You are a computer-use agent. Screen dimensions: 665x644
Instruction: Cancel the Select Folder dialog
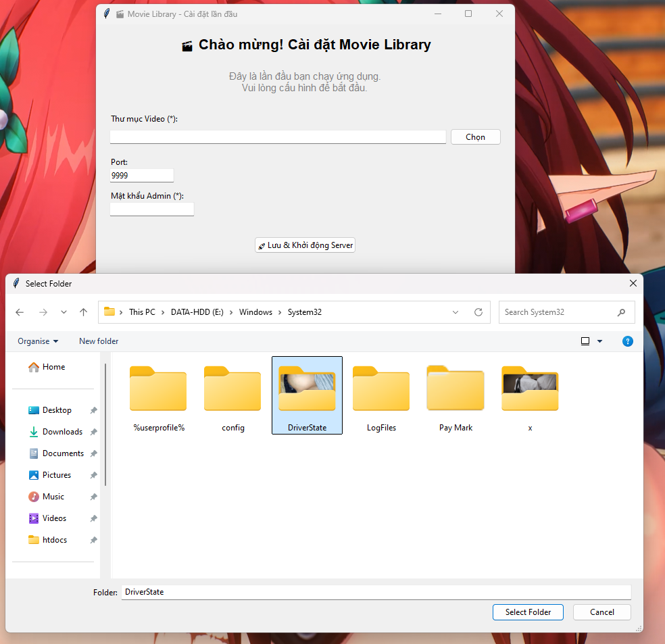pyautogui.click(x=601, y=612)
